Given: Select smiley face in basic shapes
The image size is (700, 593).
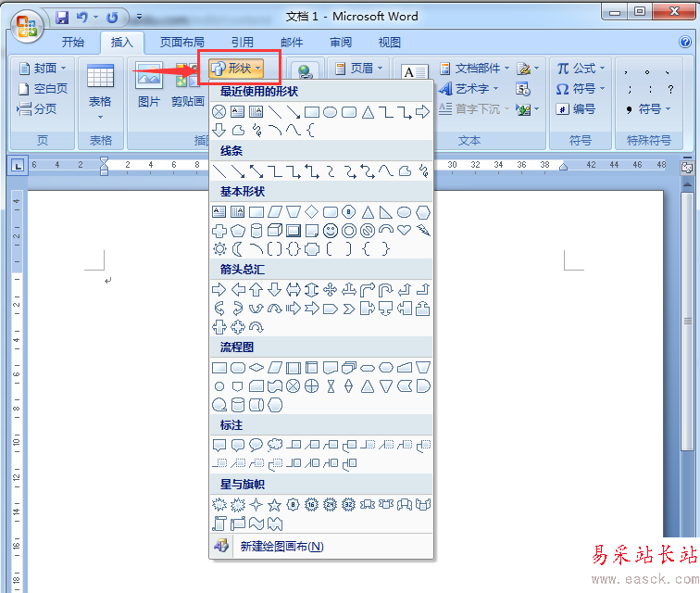Looking at the screenshot, I should point(331,231).
